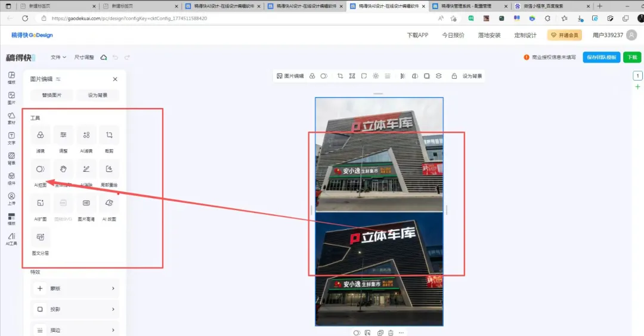The height and width of the screenshot is (336, 644).
Task: Click the copy icon below the canvas
Action: tap(380, 332)
